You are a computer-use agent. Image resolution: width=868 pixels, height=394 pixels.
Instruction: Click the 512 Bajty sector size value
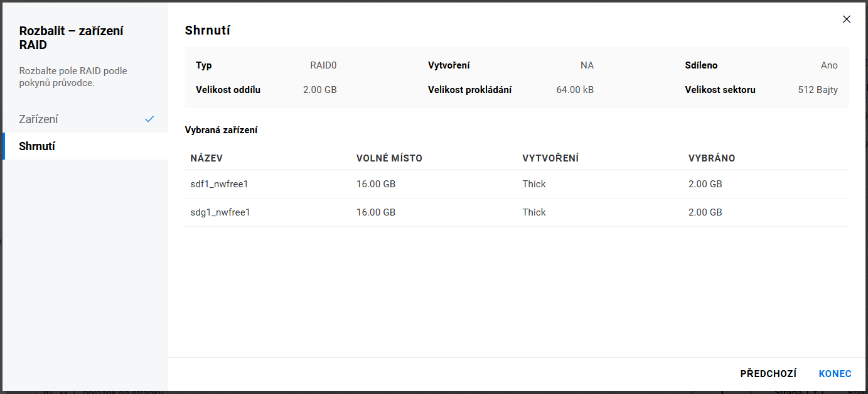click(x=817, y=90)
